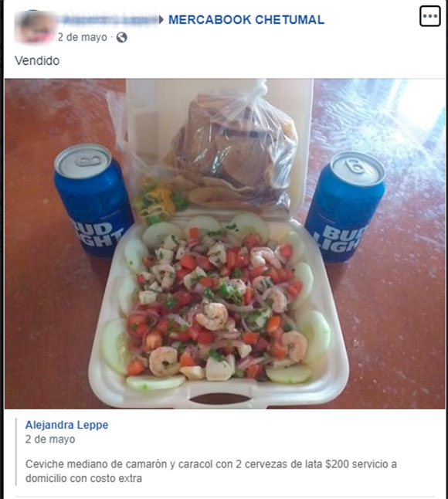Click the foam container's front handle slot
The image size is (448, 499).
pos(220,399)
